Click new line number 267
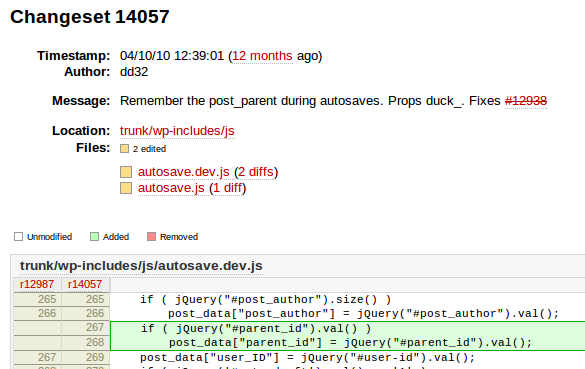This screenshot has width=585, height=369. [x=95, y=328]
